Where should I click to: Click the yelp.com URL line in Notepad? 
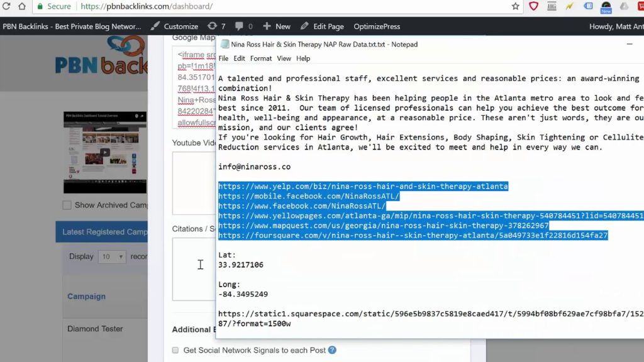coord(363,186)
